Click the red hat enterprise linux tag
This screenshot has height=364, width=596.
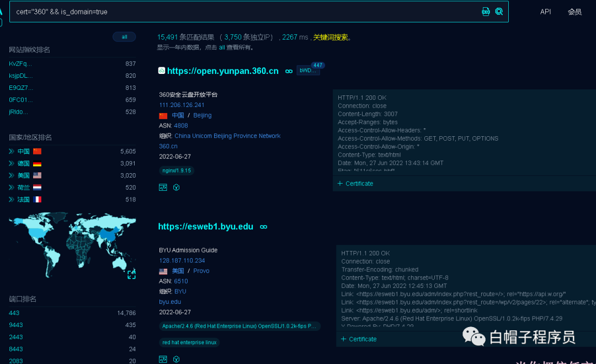(x=189, y=342)
